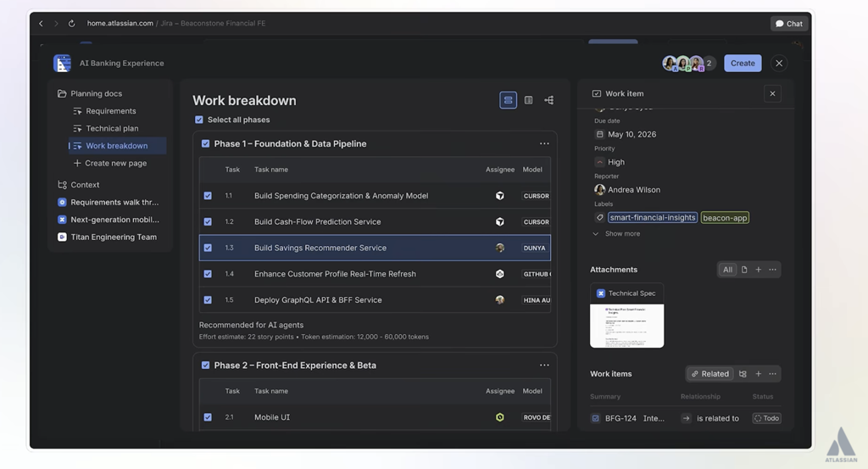
Task: Click Create new page
Action: point(109,163)
